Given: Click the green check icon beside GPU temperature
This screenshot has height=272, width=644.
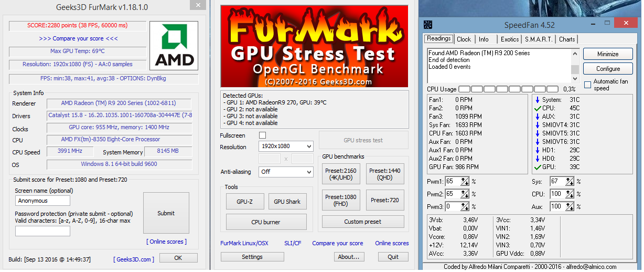Looking at the screenshot, I should pyautogui.click(x=538, y=167).
